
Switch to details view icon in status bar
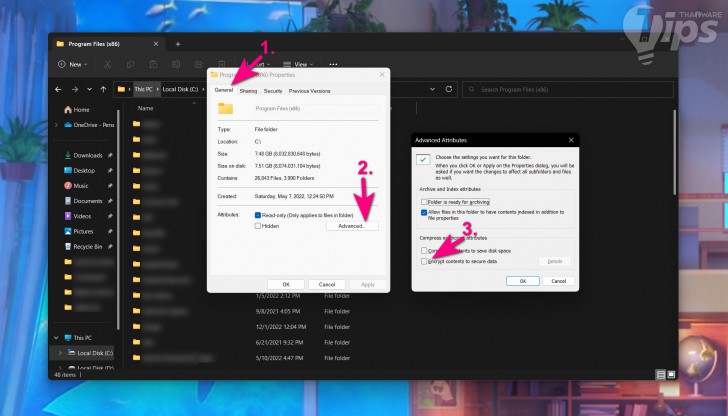661,375
